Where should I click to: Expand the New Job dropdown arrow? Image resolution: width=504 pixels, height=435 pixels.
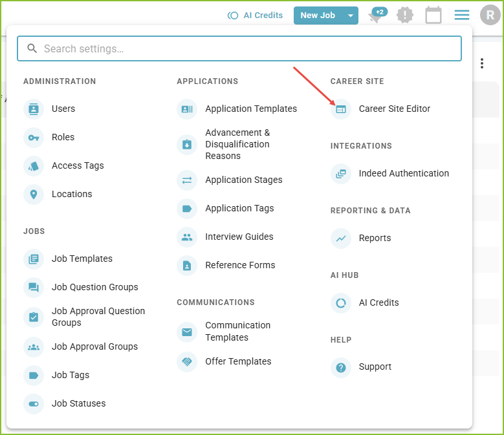[x=351, y=16]
